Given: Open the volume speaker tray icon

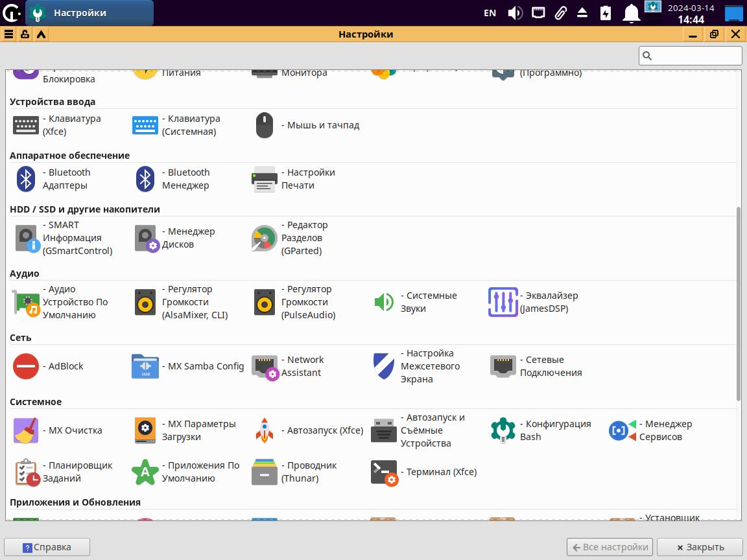Looking at the screenshot, I should tap(515, 13).
